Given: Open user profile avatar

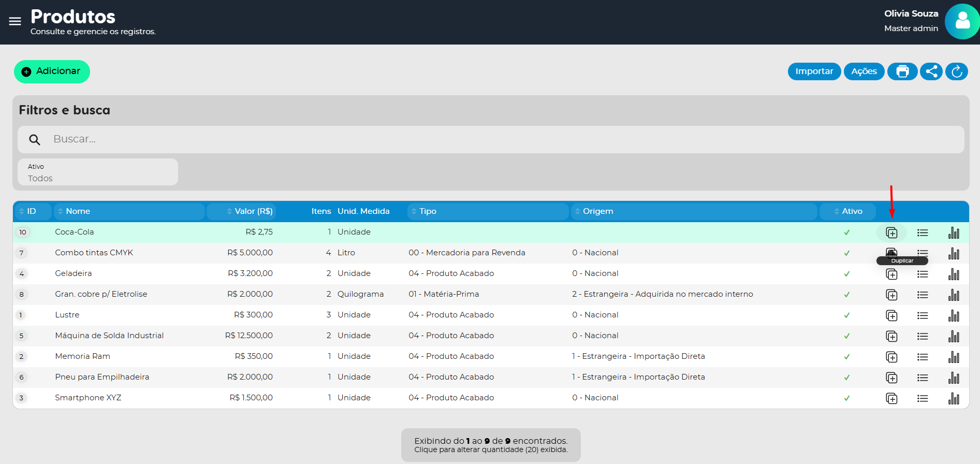Looking at the screenshot, I should click(x=961, y=22).
